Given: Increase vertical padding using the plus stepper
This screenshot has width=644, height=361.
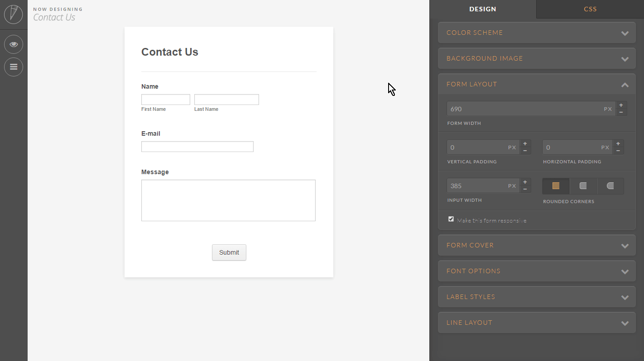Looking at the screenshot, I should point(525,143).
